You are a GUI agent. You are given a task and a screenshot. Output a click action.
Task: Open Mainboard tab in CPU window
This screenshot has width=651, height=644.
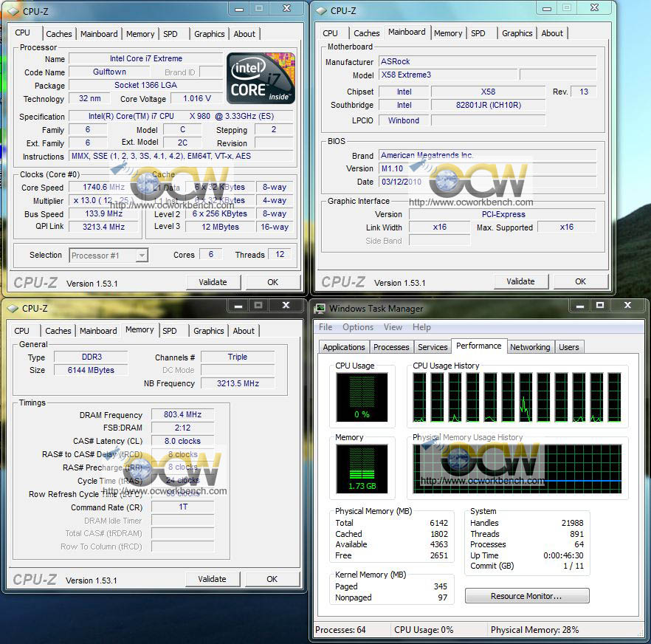pos(99,34)
